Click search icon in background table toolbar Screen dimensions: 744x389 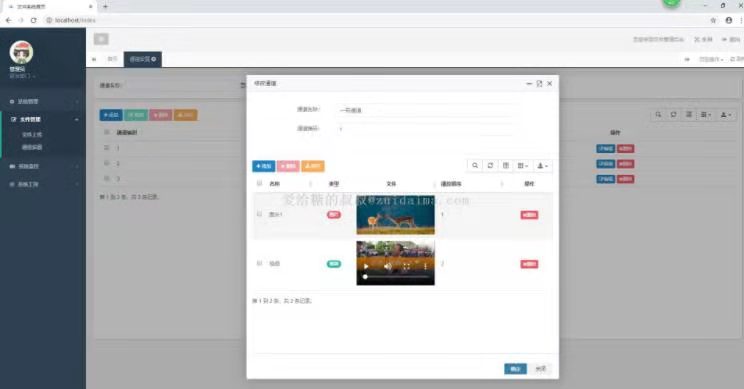(658, 115)
